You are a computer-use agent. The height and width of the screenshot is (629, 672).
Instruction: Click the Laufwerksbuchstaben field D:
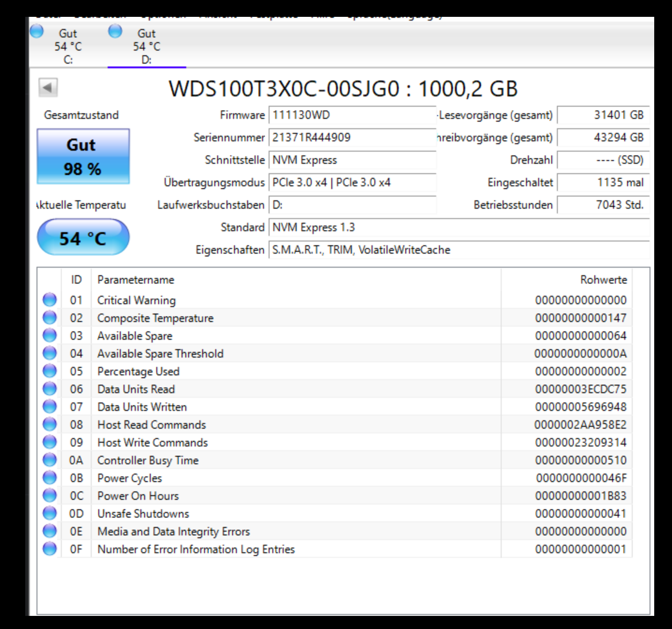352,205
